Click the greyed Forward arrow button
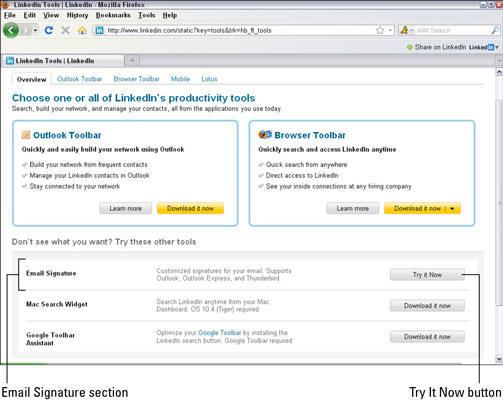This screenshot has height=400, width=503. pos(25,30)
